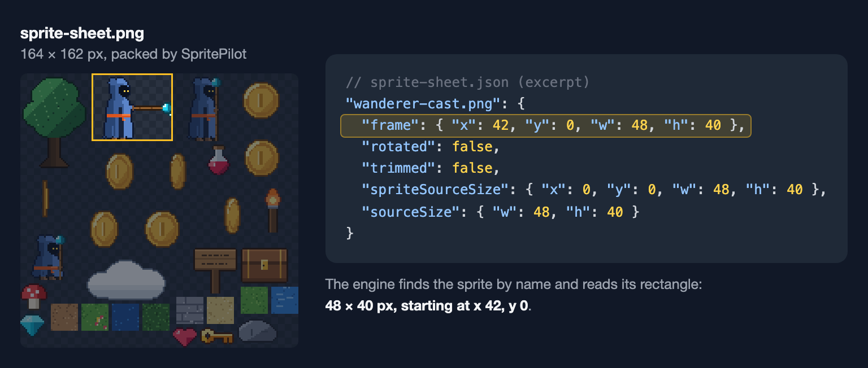Select the gray boulder rock sprite
This screenshot has height=368, width=868.
coord(258,332)
